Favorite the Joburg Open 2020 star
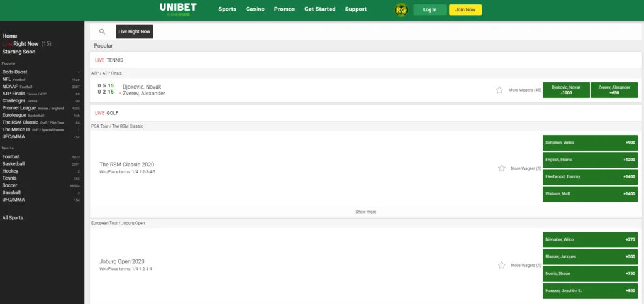The height and width of the screenshot is (304, 644). [502, 265]
